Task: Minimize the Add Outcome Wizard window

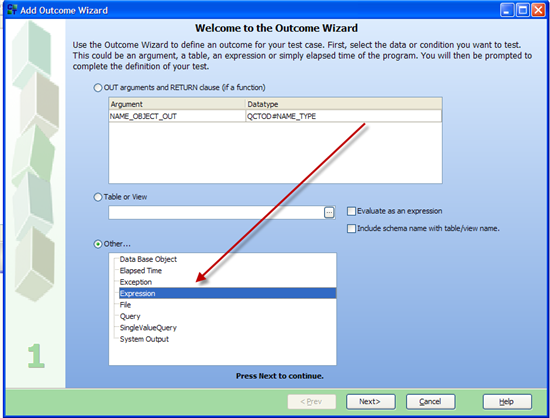Action: [507, 10]
